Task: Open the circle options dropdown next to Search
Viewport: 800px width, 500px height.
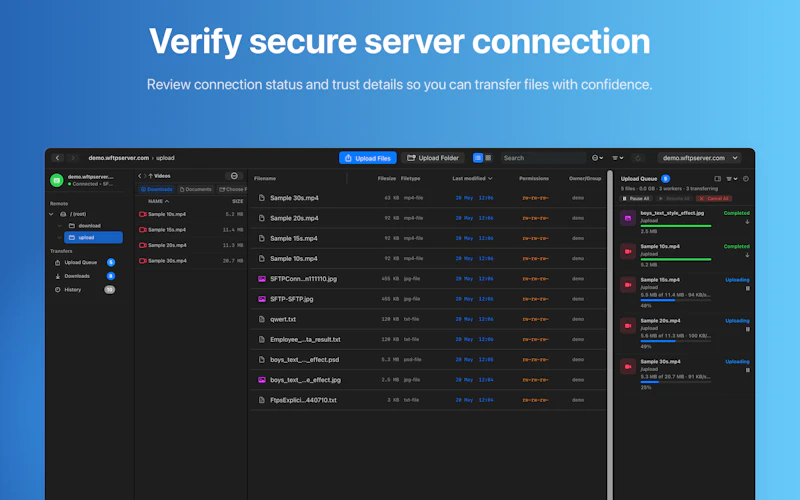Action: (597, 158)
